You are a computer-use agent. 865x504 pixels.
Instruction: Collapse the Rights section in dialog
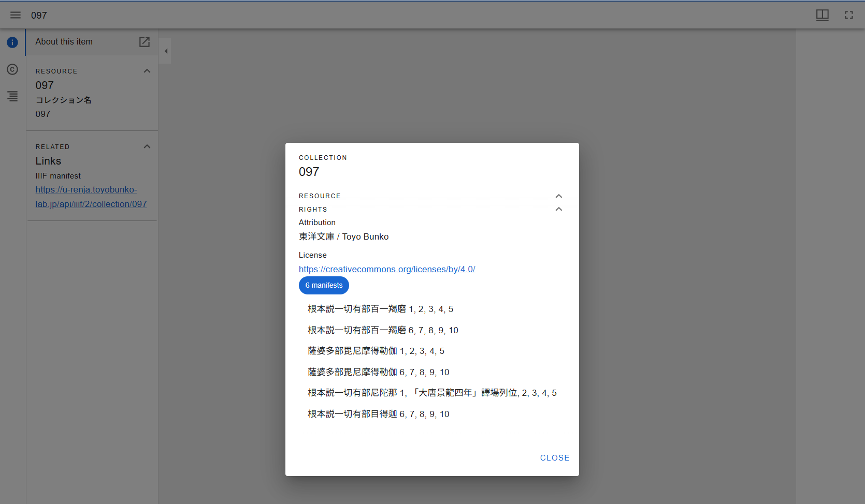pos(558,209)
